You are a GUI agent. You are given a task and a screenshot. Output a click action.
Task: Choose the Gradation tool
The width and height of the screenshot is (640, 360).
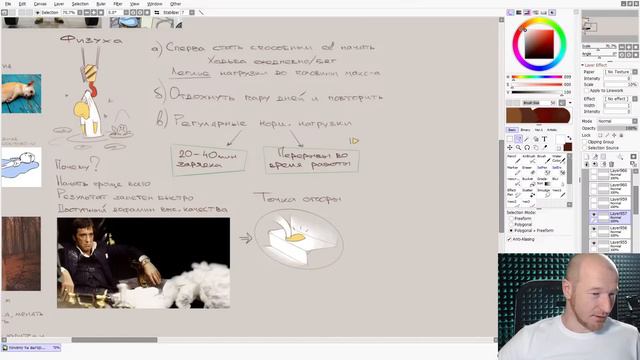pos(544,182)
